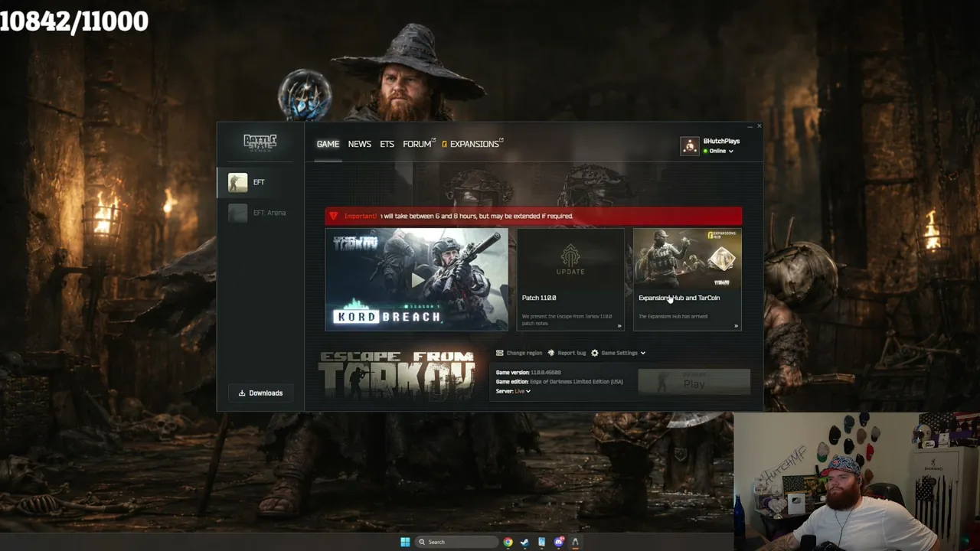Open the FORUM tab

point(419,144)
